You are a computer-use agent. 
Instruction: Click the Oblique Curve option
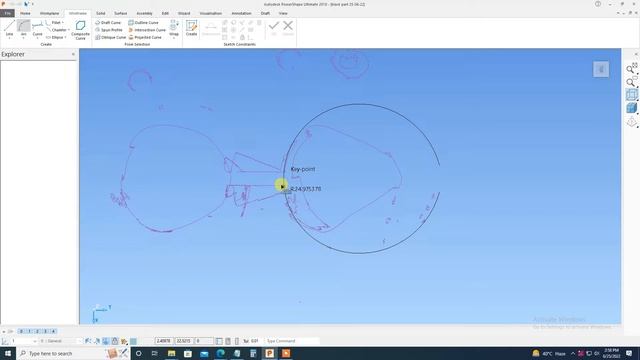point(110,37)
